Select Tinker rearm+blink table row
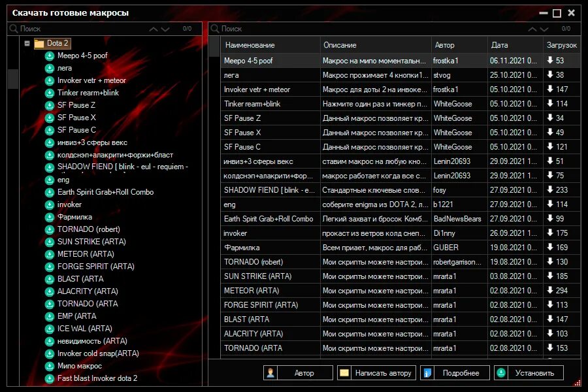The width and height of the screenshot is (588, 392). click(400, 104)
